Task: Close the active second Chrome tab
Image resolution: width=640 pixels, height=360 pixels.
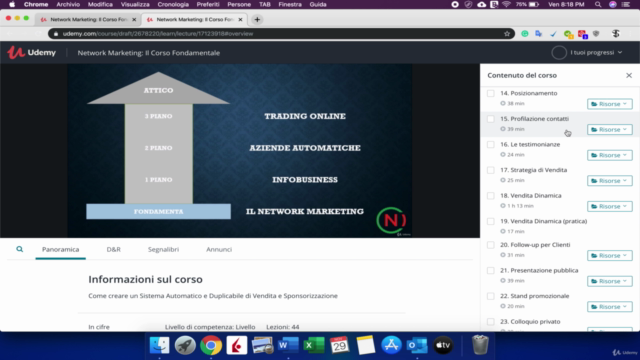Action: 240,19
